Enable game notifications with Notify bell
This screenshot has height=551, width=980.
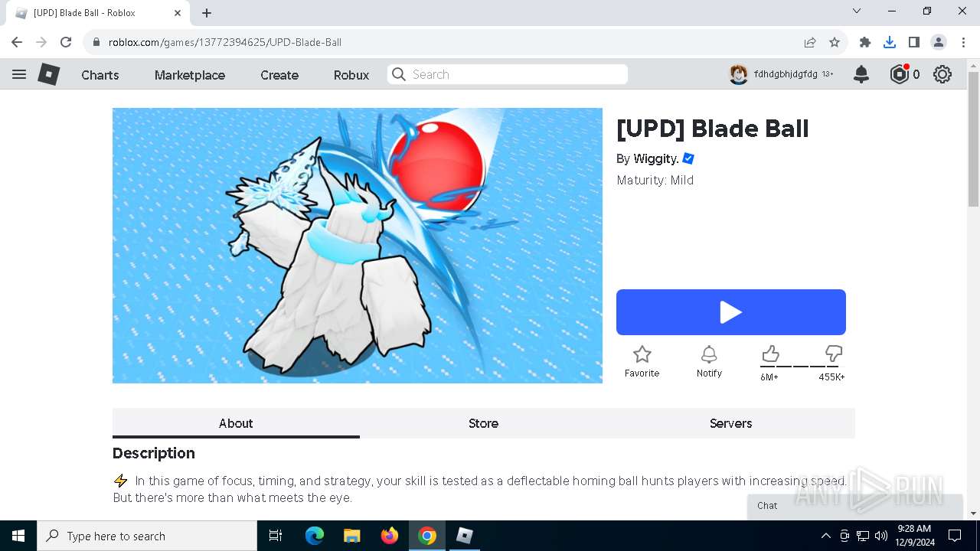709,354
